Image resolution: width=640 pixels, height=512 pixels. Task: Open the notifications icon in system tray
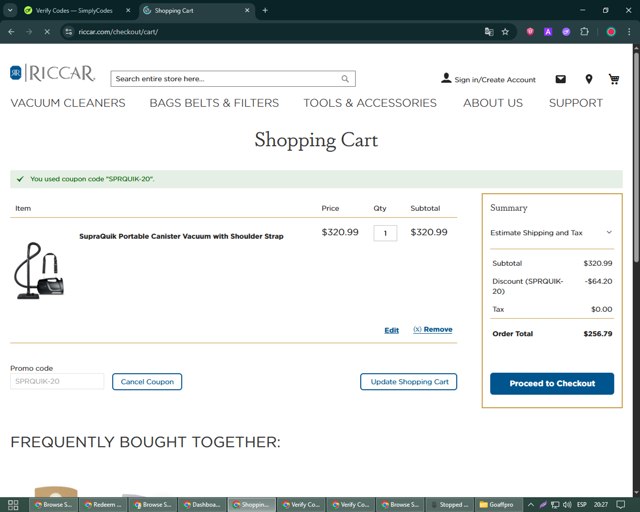coord(620,505)
